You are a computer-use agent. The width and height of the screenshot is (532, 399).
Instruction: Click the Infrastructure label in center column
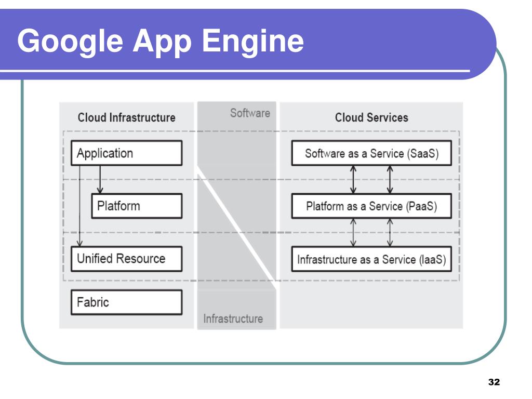pos(233,318)
